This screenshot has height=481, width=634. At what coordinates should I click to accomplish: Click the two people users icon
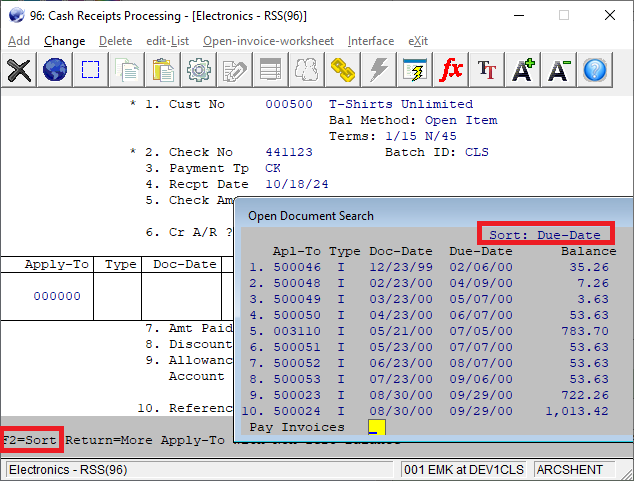pos(306,70)
